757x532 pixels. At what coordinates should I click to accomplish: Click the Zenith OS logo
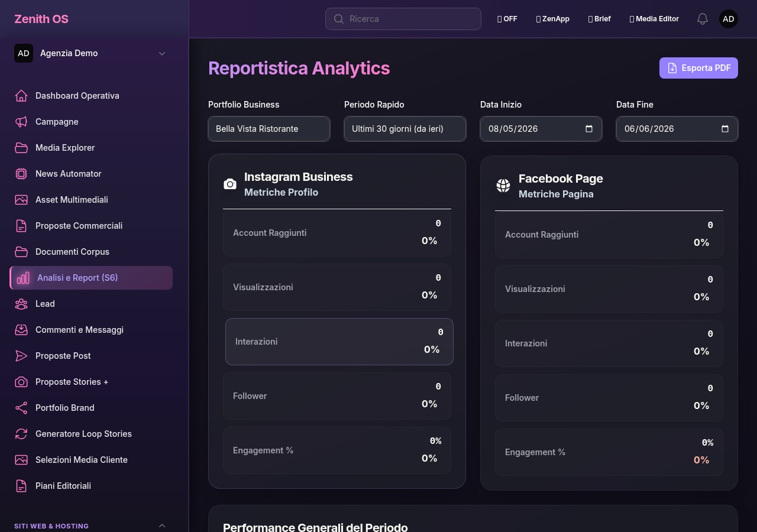click(x=41, y=19)
